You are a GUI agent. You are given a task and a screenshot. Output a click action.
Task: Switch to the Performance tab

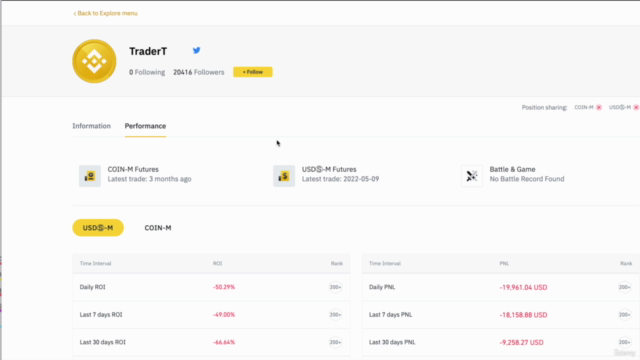point(145,126)
